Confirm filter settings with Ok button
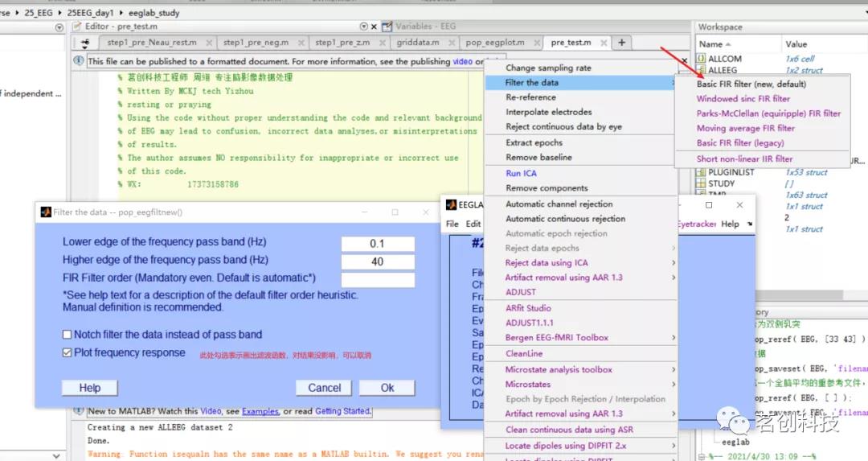 [387, 388]
